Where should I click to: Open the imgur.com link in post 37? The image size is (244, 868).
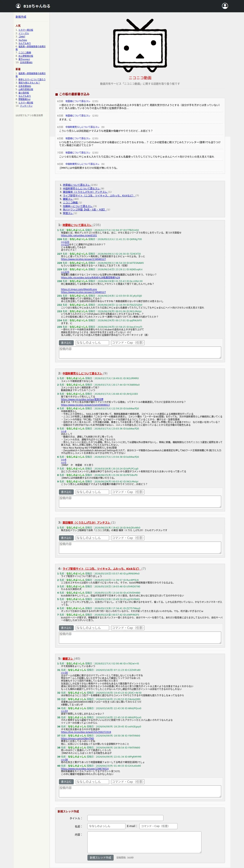(77, 738)
